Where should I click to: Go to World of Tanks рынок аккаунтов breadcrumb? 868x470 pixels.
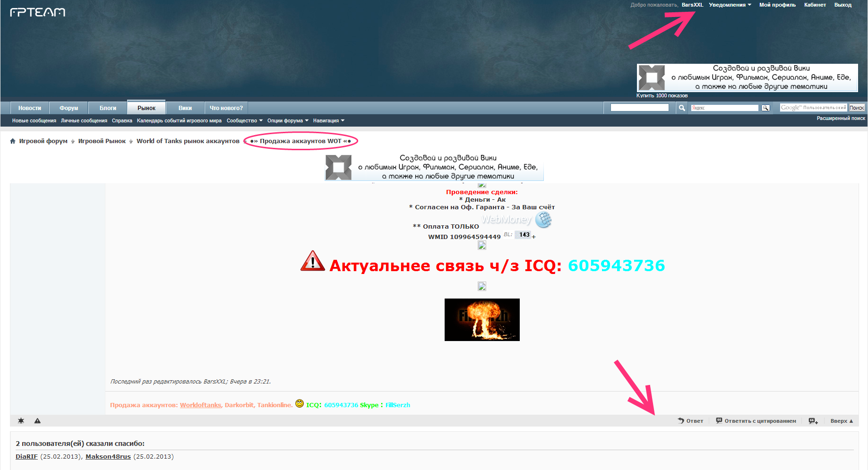tap(188, 141)
